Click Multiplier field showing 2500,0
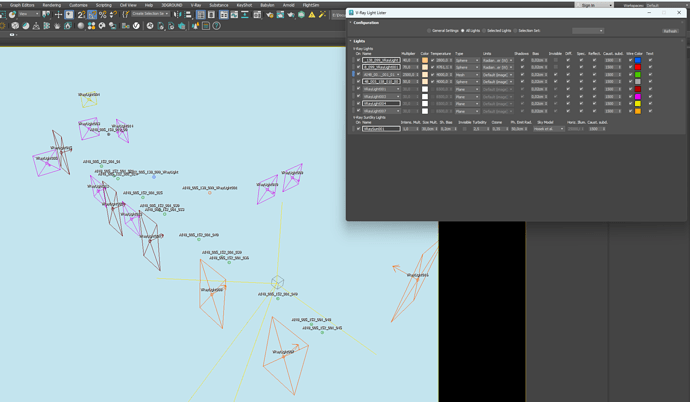This screenshot has height=402, width=690. [410, 74]
